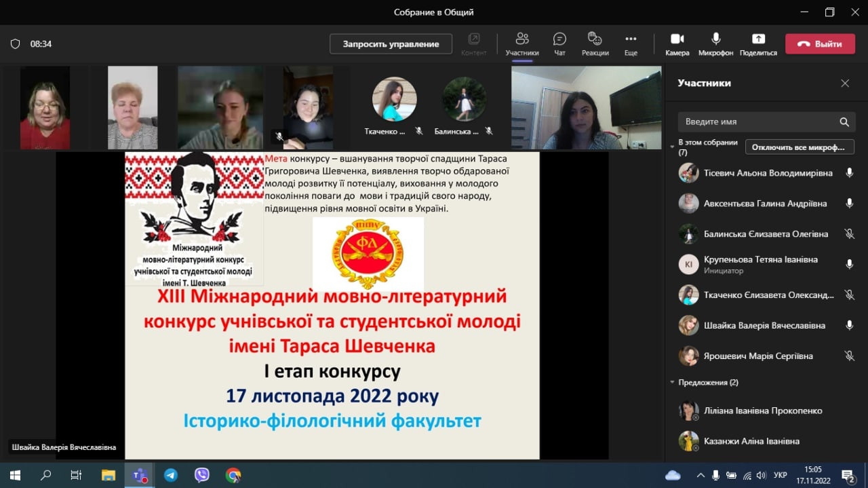868x488 pixels.
Task: Toggle the Microphone (Микрофон) button
Action: [x=715, y=44]
